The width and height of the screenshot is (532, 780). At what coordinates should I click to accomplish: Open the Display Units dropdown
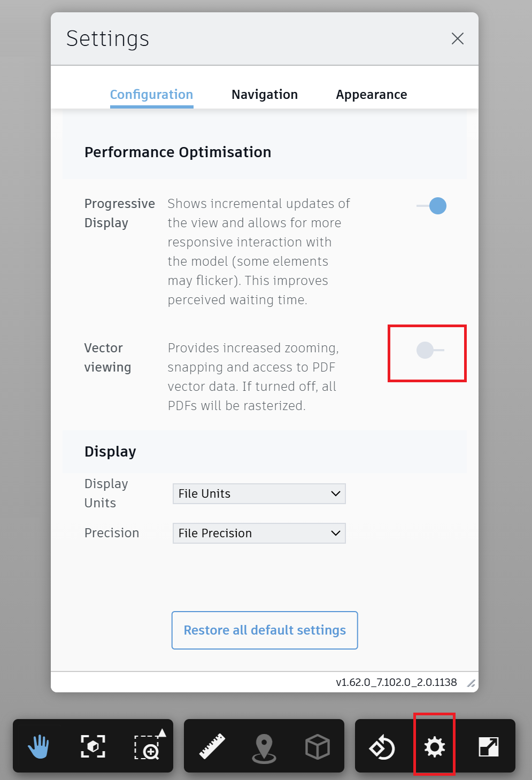(259, 493)
